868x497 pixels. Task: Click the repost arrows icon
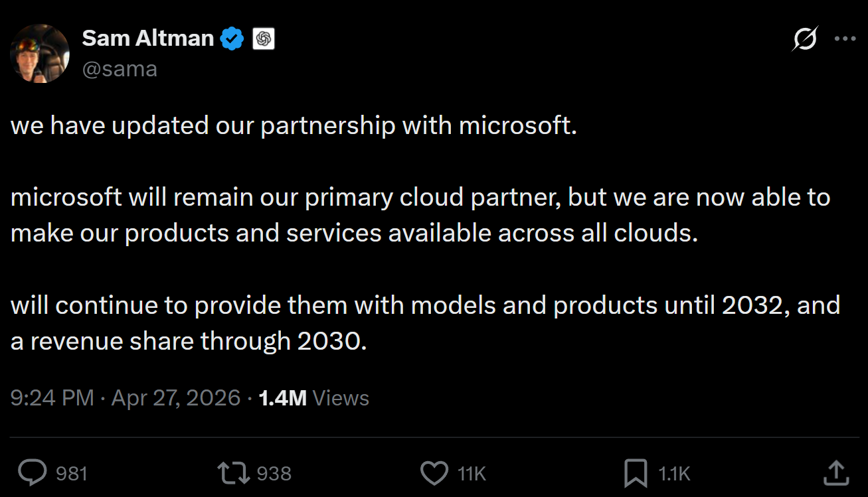pos(234,473)
